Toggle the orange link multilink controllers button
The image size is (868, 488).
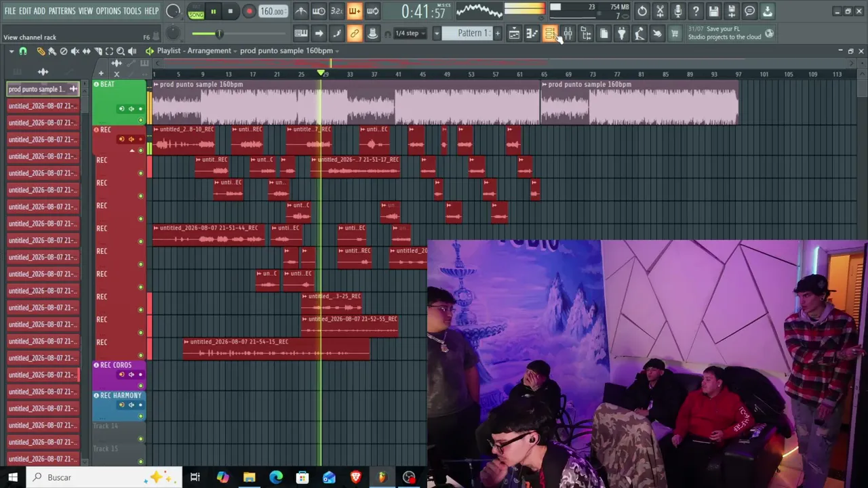click(354, 33)
